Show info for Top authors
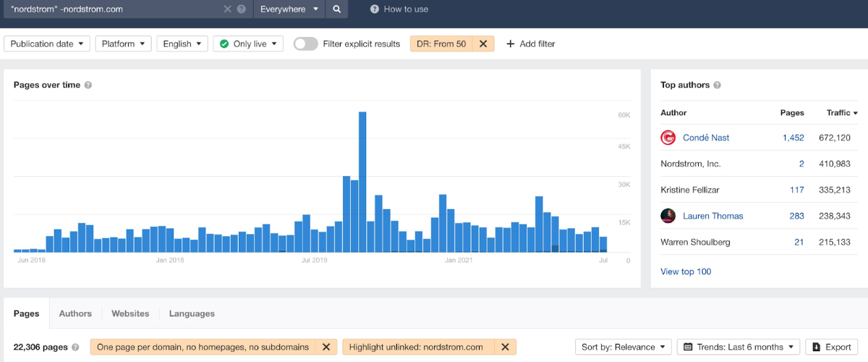 717,85
